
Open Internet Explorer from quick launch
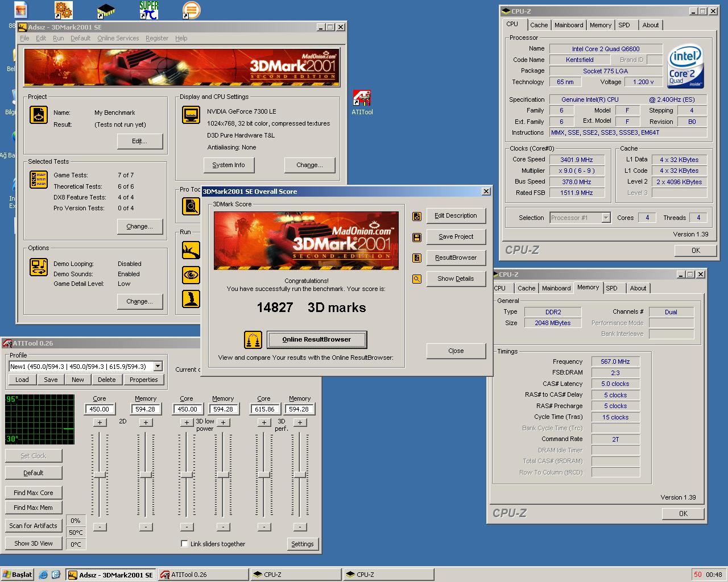[43, 575]
